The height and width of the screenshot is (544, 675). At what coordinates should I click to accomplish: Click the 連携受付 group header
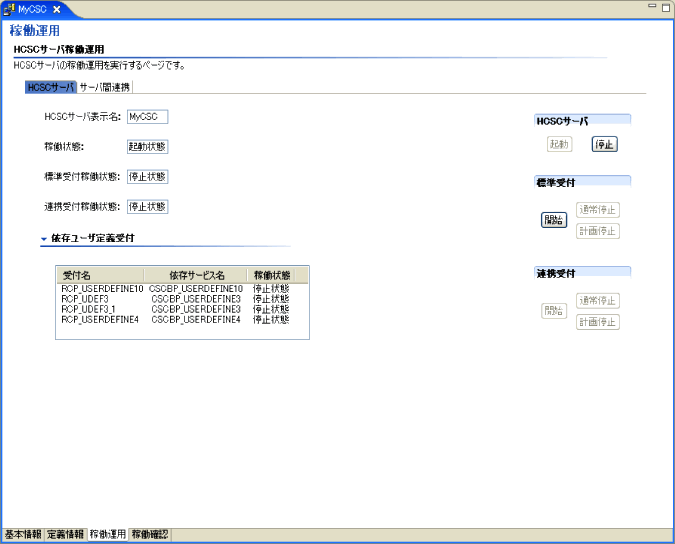pos(582,273)
